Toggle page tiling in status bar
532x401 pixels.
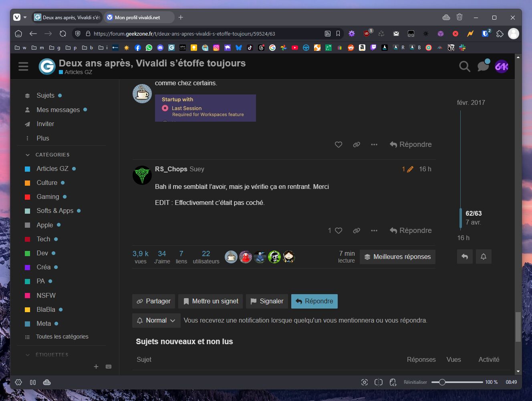coord(379,382)
